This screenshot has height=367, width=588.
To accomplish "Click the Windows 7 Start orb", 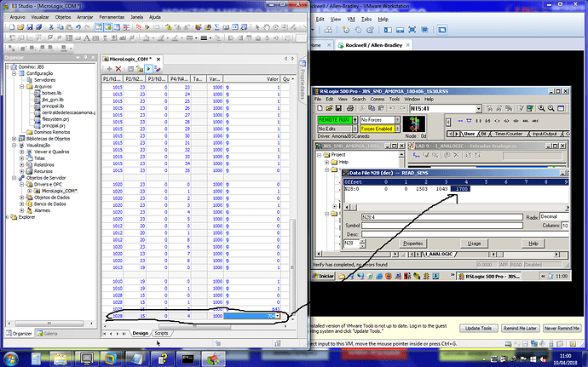I will pyautogui.click(x=10, y=358).
